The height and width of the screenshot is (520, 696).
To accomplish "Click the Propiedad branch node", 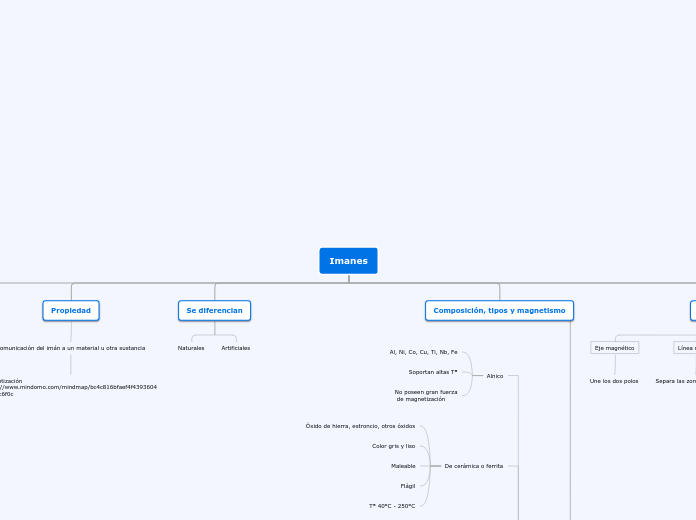I will [x=71, y=311].
